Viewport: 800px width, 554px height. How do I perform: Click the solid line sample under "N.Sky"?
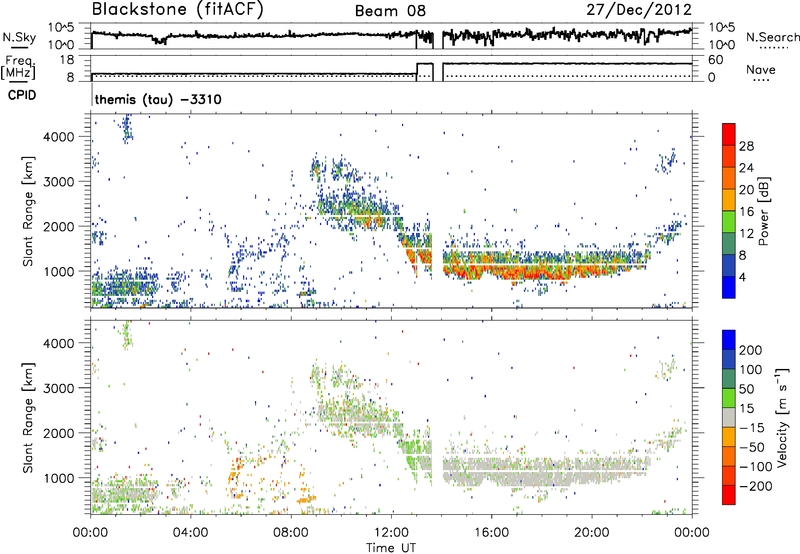pos(19,47)
